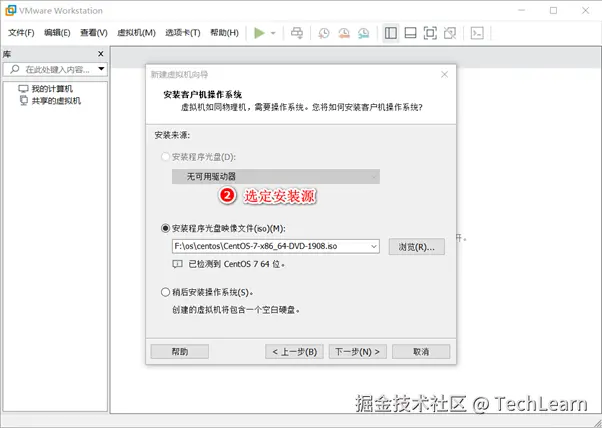
Task: Close the 库 library panel
Action: point(101,54)
